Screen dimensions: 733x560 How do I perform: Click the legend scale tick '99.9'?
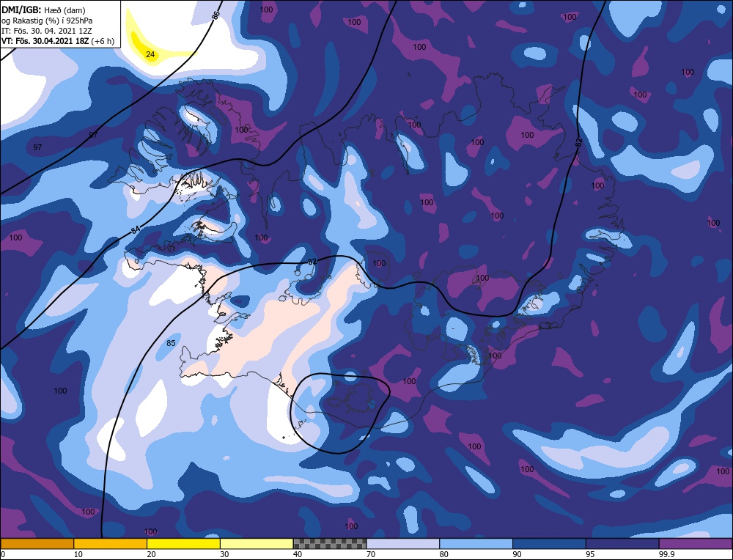click(x=666, y=554)
